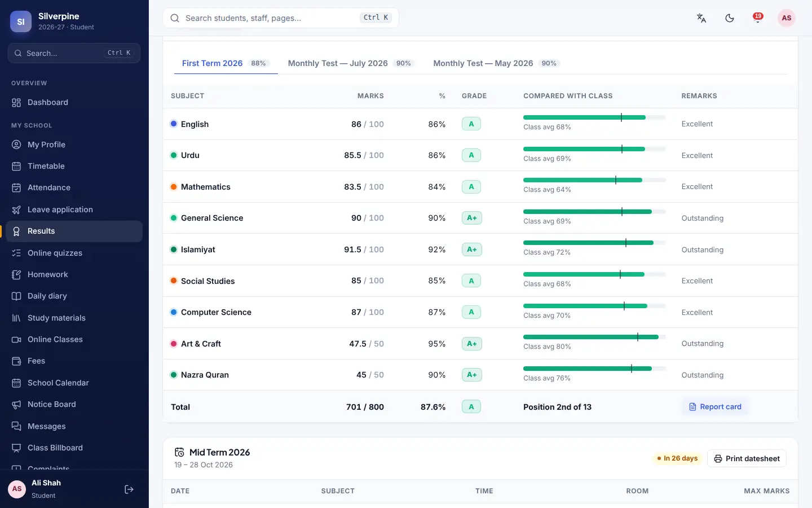Image resolution: width=812 pixels, height=508 pixels.
Task: Open Dashboard from the sidebar
Action: [x=74, y=102]
